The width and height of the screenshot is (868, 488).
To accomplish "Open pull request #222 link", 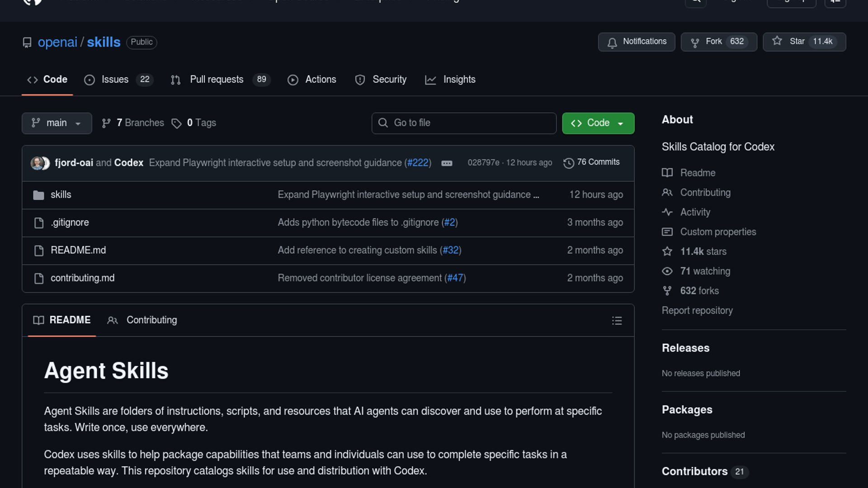I will click(417, 163).
